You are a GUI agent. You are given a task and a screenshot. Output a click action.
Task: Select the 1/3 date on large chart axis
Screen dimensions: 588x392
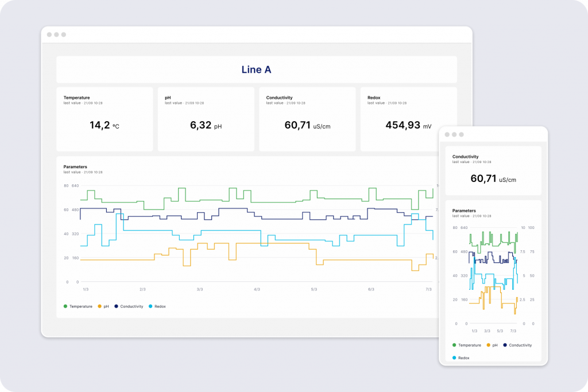click(x=86, y=289)
